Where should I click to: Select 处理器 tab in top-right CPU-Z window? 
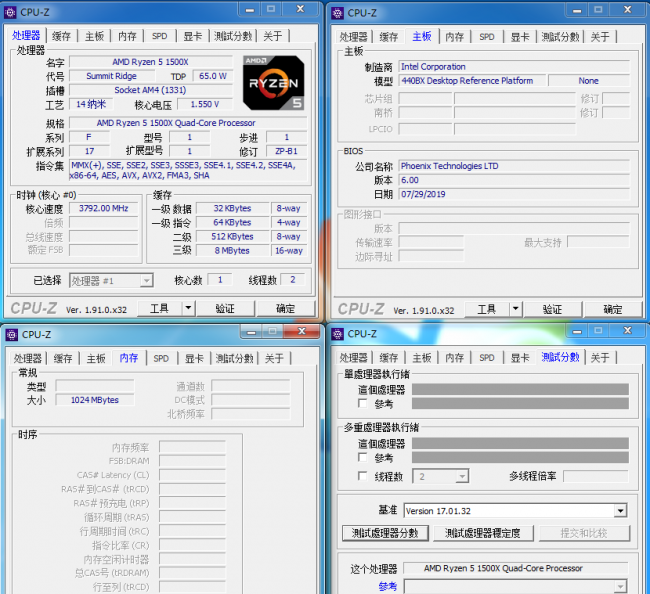(x=353, y=37)
